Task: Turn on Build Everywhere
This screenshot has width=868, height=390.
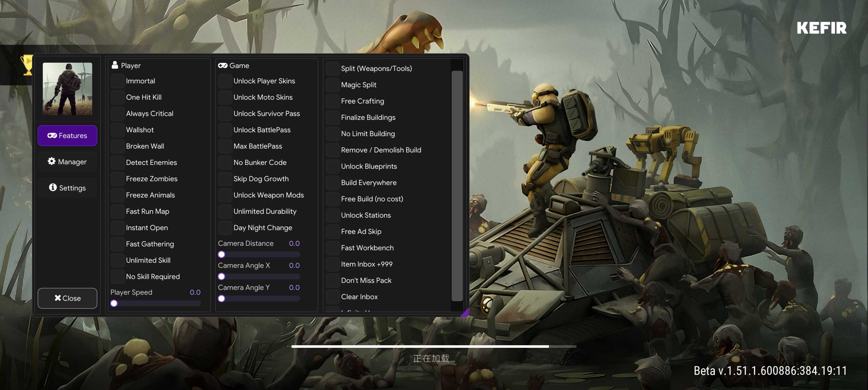Action: (x=333, y=183)
